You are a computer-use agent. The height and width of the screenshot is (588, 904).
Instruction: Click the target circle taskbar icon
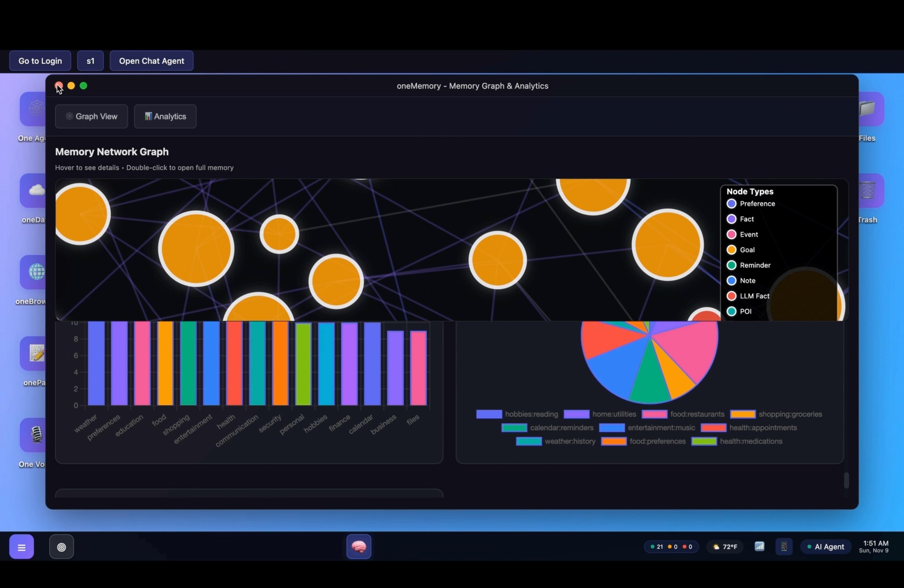(x=61, y=546)
